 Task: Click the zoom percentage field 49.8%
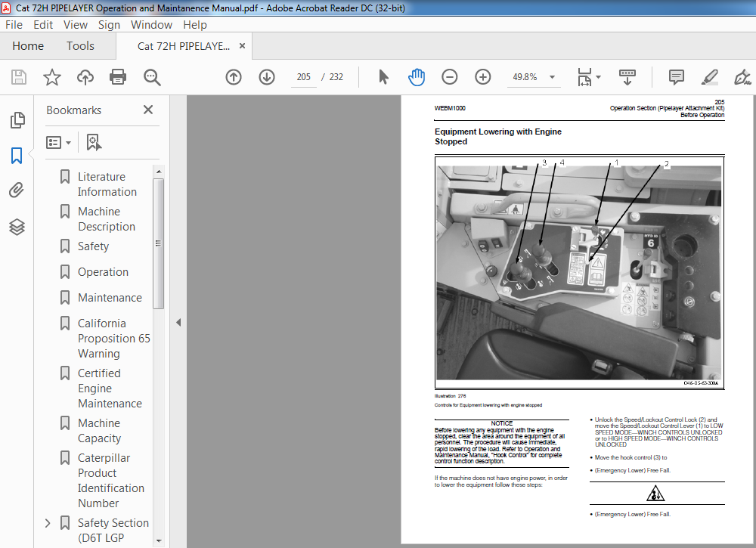pyautogui.click(x=525, y=77)
